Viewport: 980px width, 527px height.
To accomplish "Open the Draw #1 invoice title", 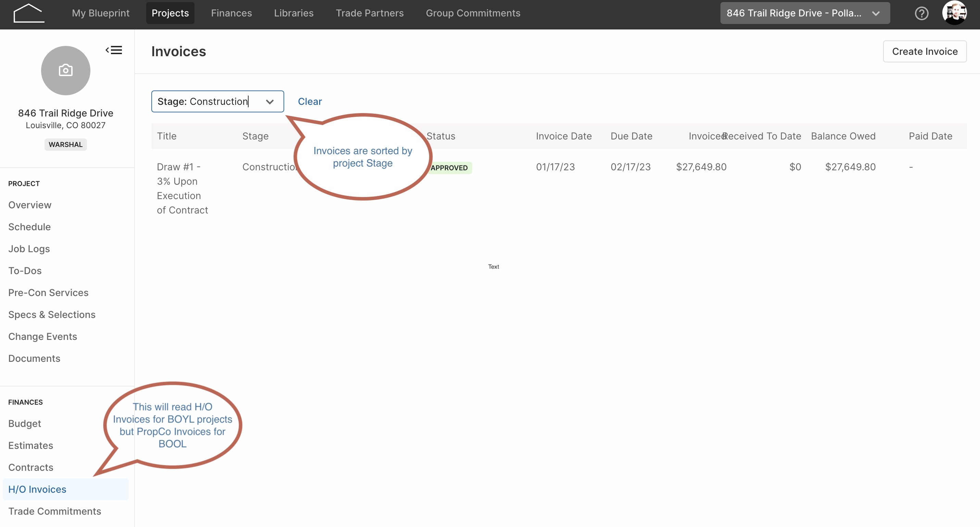I will (182, 188).
